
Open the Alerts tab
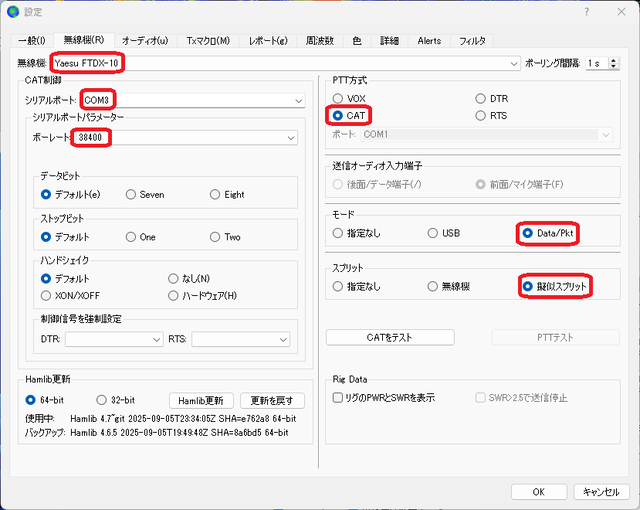click(x=429, y=41)
